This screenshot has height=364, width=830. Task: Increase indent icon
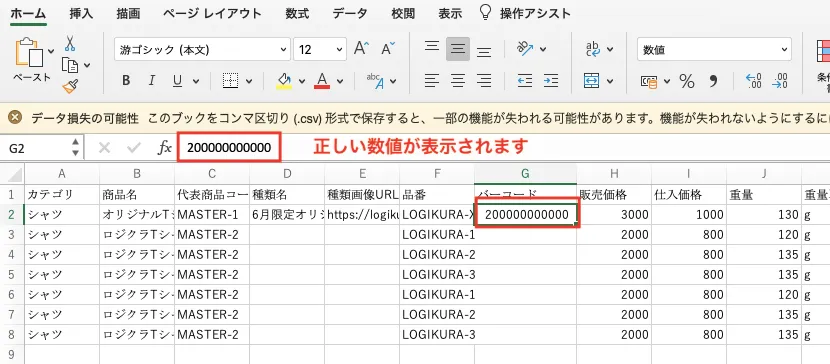coord(551,80)
